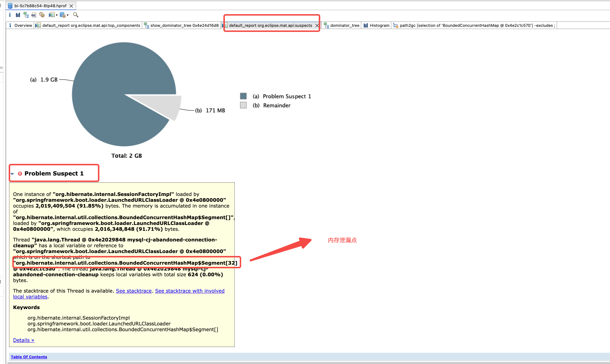Create a histogram from the toolbar
This screenshot has width=610, height=364.
(18, 15)
